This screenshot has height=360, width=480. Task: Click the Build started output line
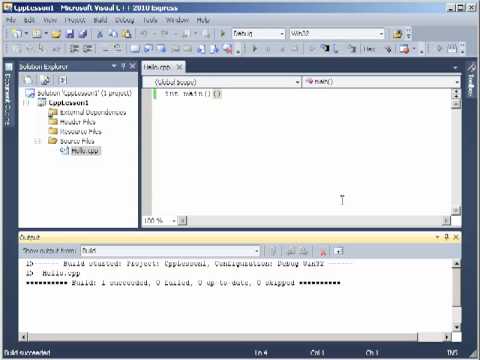pos(188,264)
